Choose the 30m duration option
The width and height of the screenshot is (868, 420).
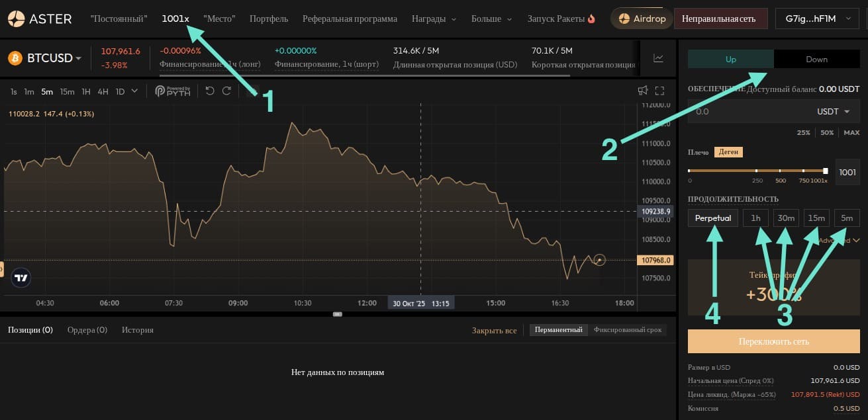click(x=786, y=218)
